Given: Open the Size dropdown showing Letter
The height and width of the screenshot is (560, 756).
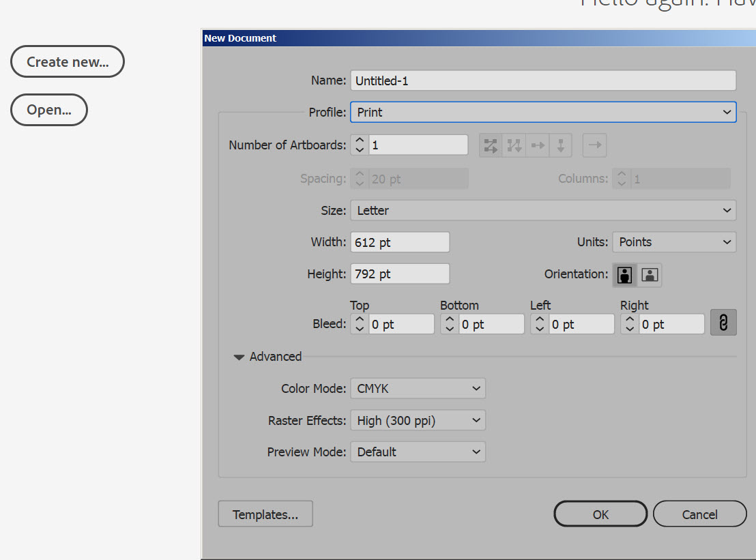Looking at the screenshot, I should click(543, 211).
